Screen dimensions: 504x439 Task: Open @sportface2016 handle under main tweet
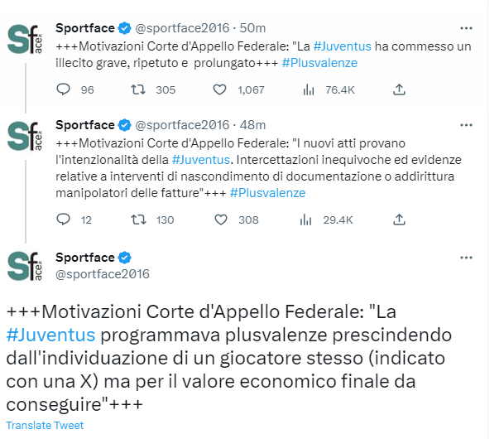(102, 273)
